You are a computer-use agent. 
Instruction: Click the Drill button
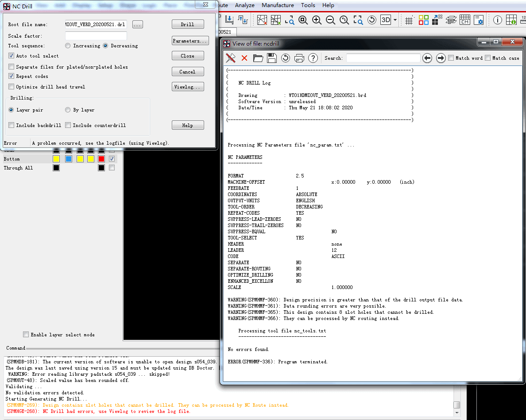click(188, 24)
